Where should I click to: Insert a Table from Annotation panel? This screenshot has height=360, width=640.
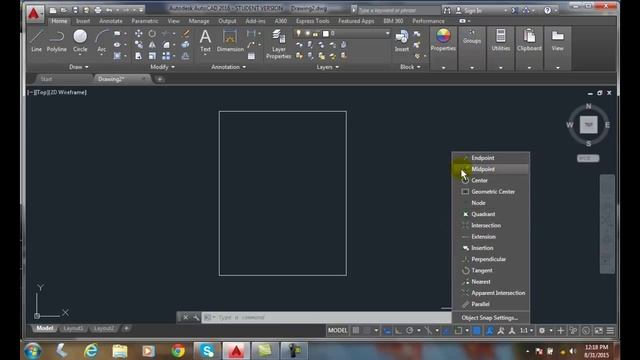(251, 56)
